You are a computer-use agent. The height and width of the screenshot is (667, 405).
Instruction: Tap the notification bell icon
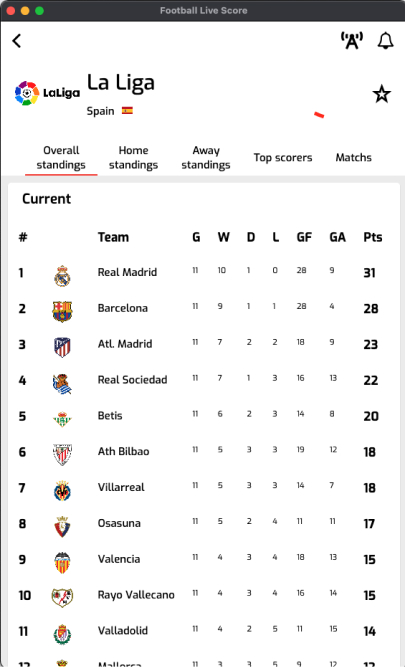point(385,40)
